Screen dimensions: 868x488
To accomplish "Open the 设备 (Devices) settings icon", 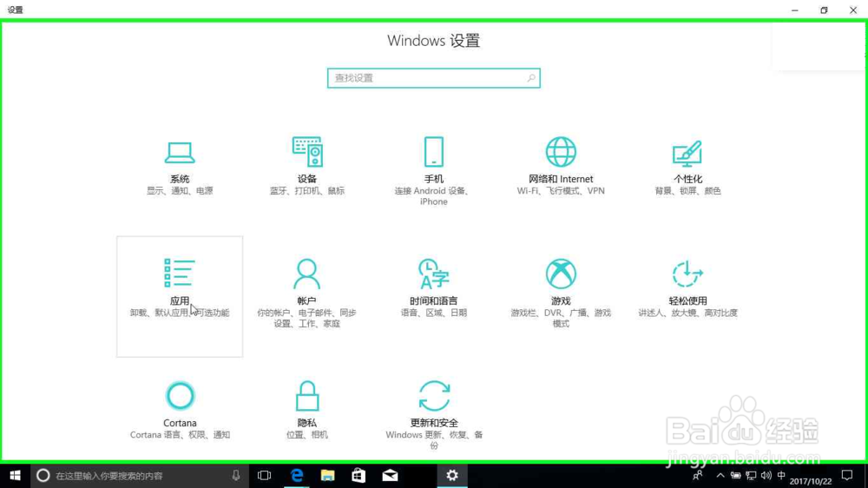I will coord(307,152).
